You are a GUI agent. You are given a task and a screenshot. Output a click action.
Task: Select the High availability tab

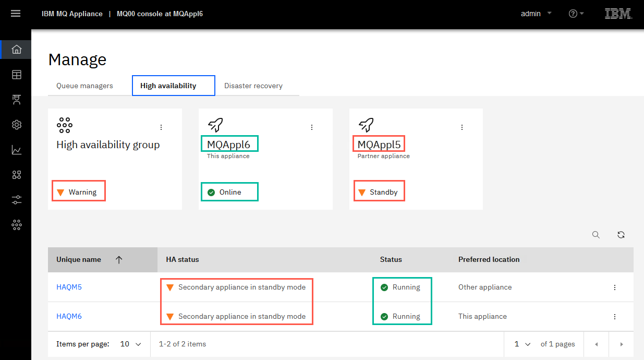174,86
